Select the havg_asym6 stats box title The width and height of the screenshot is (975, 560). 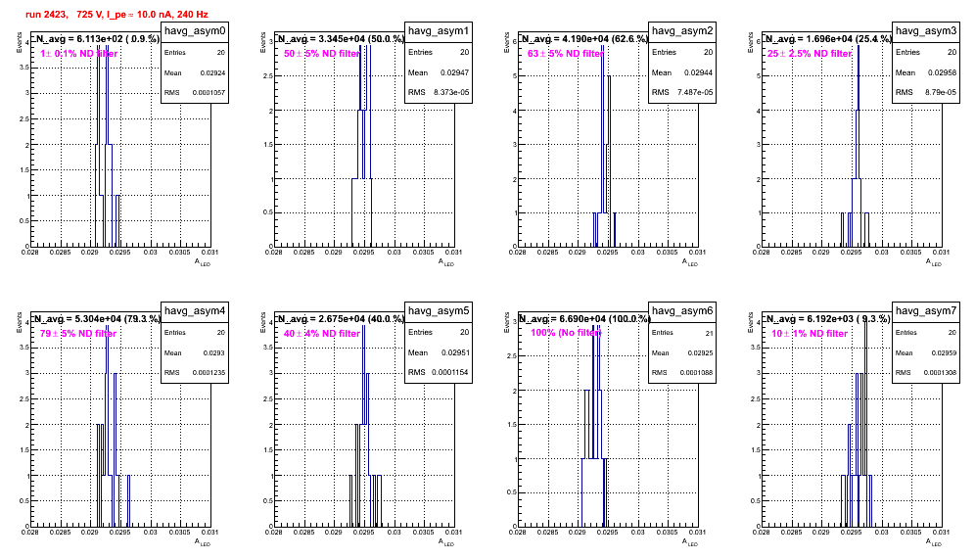pos(682,311)
